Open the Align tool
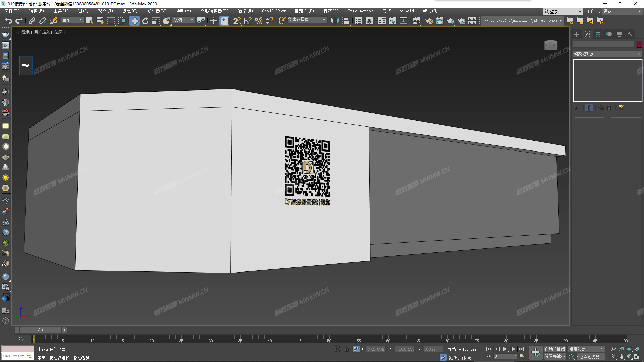The height and width of the screenshot is (362, 644). pyautogui.click(x=345, y=21)
